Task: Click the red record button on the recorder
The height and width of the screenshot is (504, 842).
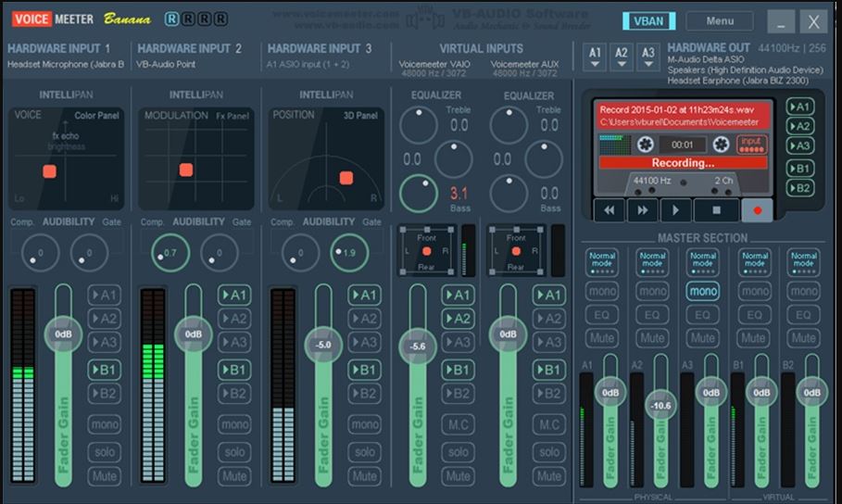Action: coord(757,210)
